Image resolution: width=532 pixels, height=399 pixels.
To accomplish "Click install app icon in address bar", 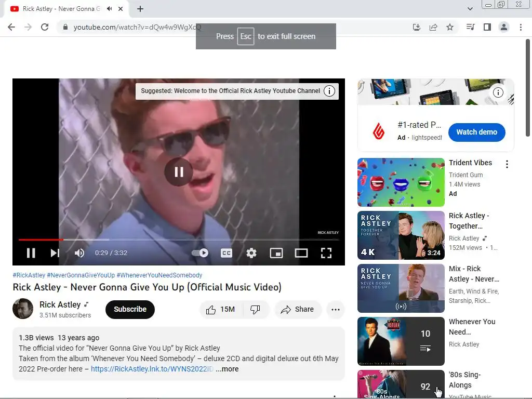I will click(x=416, y=27).
